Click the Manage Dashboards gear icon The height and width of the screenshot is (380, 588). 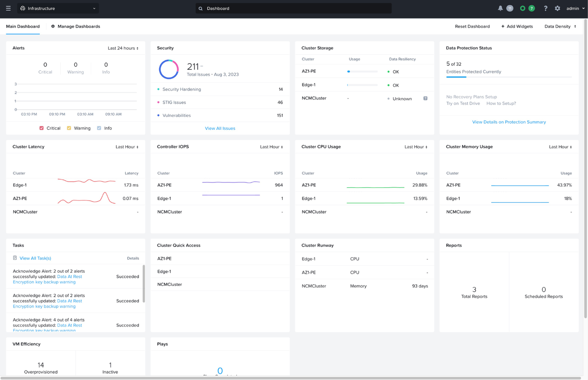click(53, 26)
